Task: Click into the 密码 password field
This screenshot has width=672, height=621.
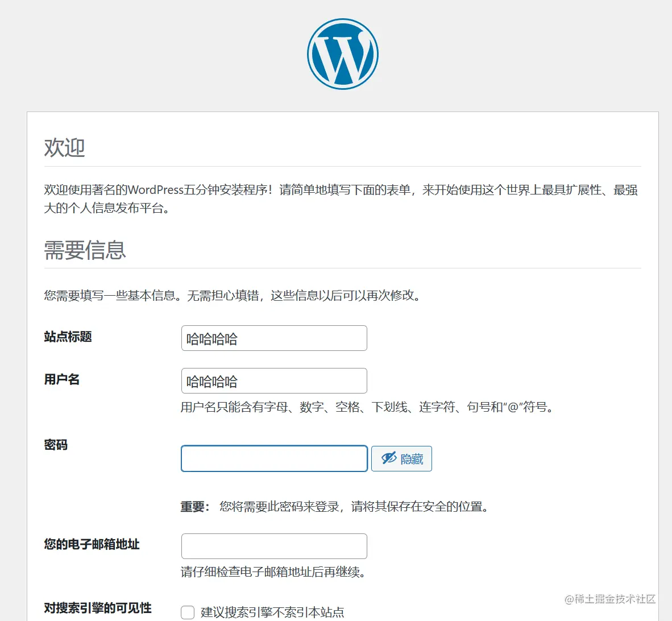Action: 274,458
